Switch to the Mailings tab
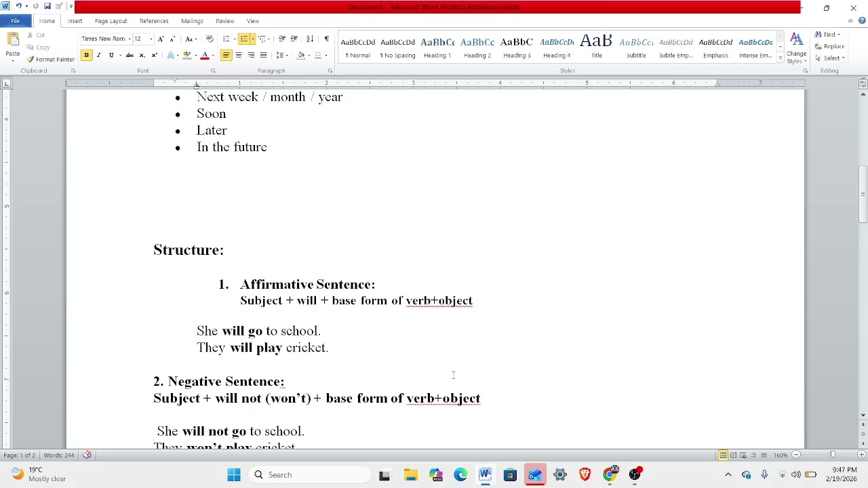The width and height of the screenshot is (868, 488). coord(192,21)
